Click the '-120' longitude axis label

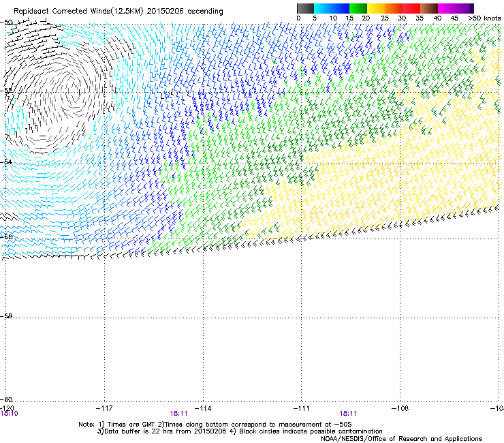(x=7, y=408)
